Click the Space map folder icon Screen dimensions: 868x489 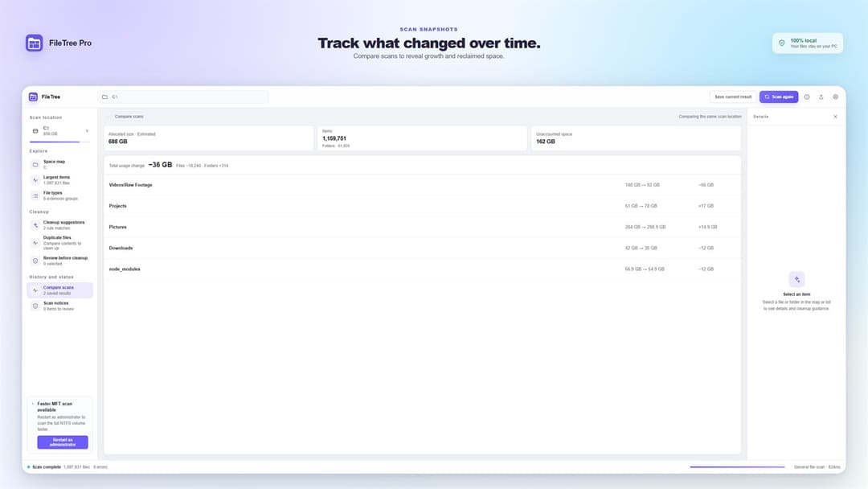point(35,165)
